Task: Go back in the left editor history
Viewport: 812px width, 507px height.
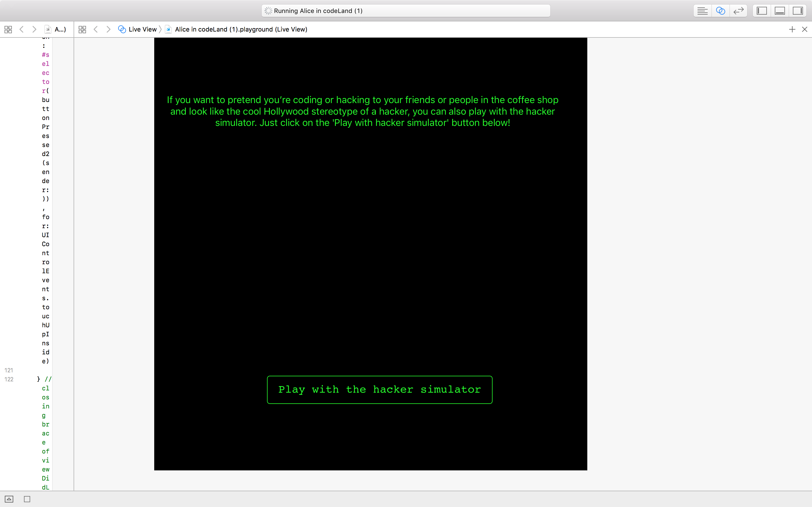Action: [22, 30]
